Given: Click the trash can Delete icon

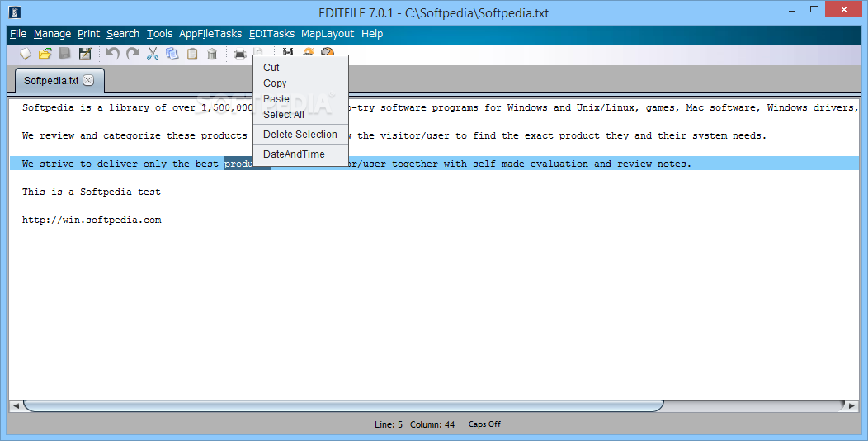Looking at the screenshot, I should (x=212, y=54).
